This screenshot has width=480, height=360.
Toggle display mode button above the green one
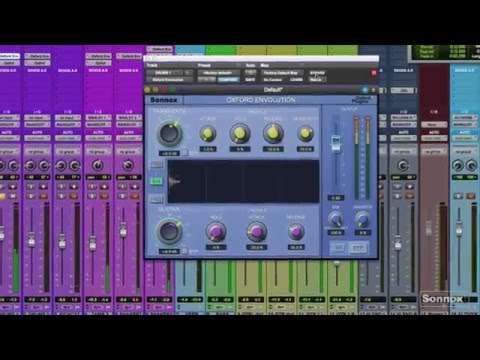click(x=156, y=164)
